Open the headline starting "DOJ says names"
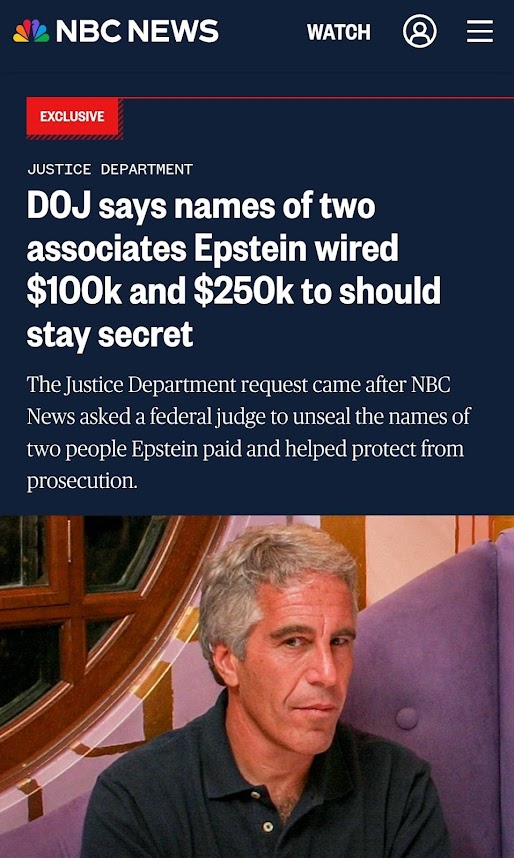This screenshot has height=858, width=514. (x=234, y=270)
